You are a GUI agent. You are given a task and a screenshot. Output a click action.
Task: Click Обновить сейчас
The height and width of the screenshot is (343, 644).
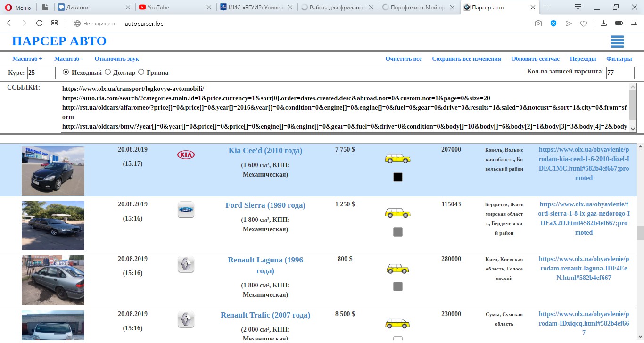click(536, 59)
